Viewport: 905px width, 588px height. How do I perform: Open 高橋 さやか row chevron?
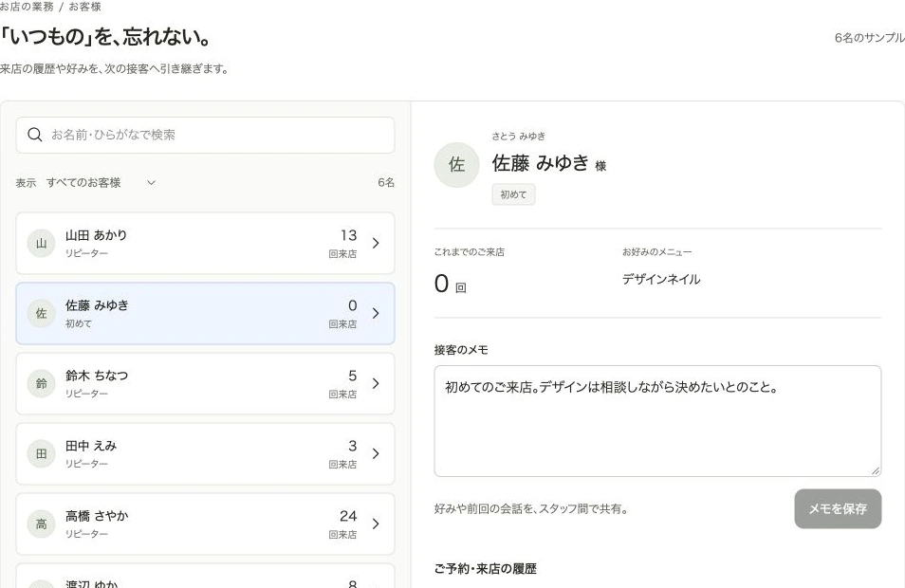tap(376, 524)
